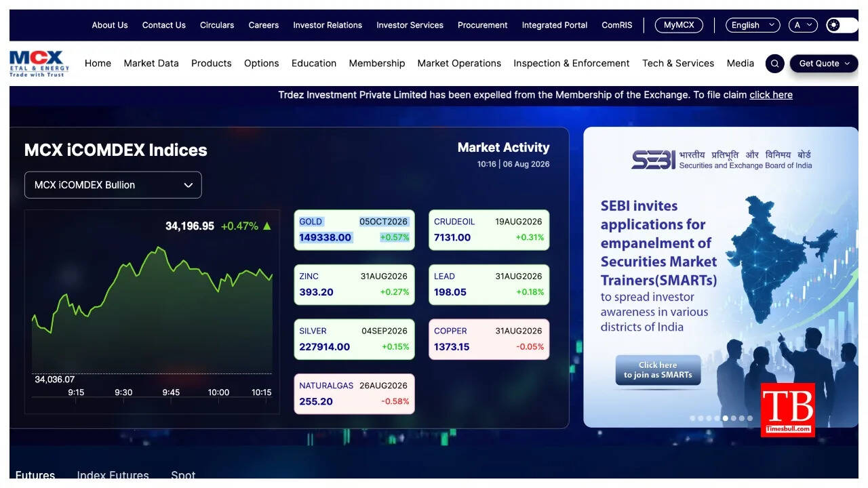This screenshot has height=488, width=868.
Task: Jump to first slide dot on SEBI banner
Action: [693, 418]
